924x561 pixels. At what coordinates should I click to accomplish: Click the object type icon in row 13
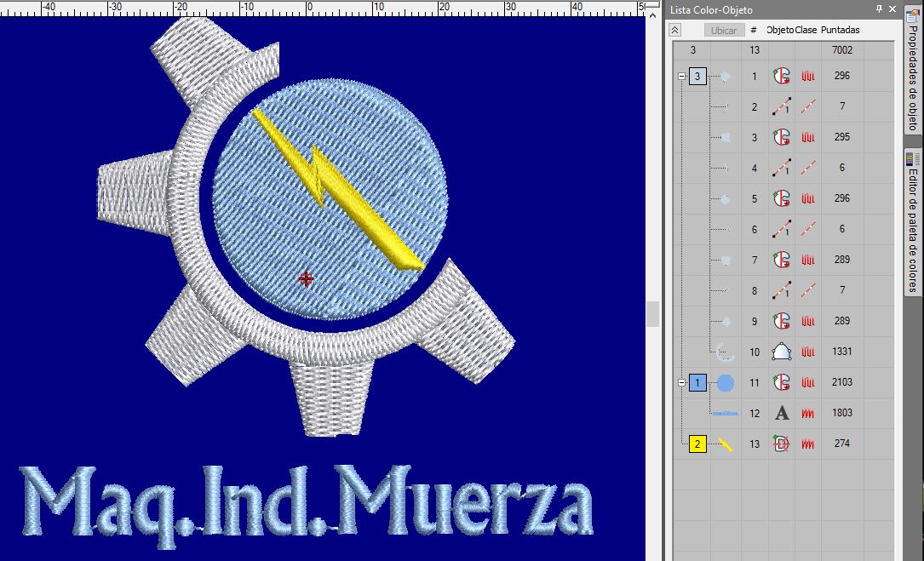[782, 444]
